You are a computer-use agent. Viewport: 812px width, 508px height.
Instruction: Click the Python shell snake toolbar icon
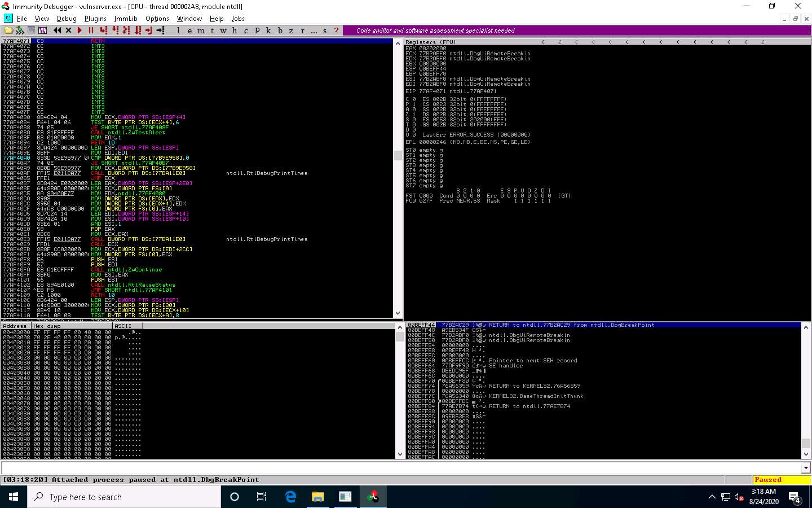pos(20,30)
